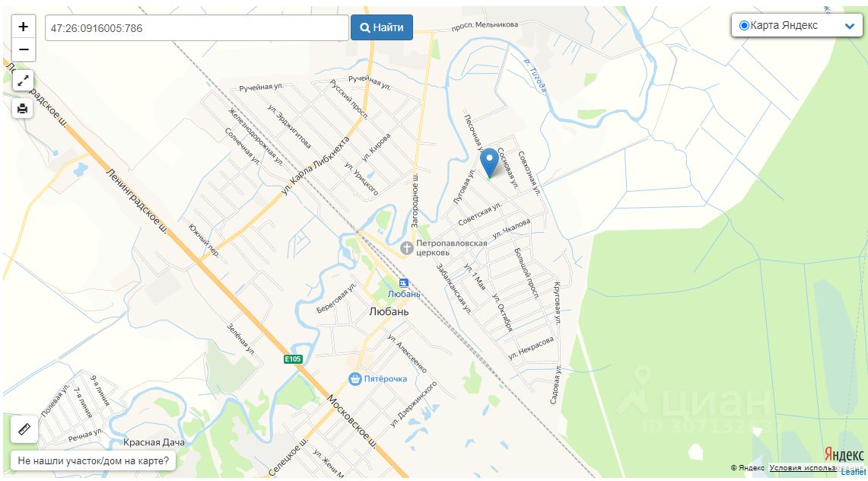The width and height of the screenshot is (868, 481).
Task: Open the ruler measurement tool
Action: click(x=24, y=429)
